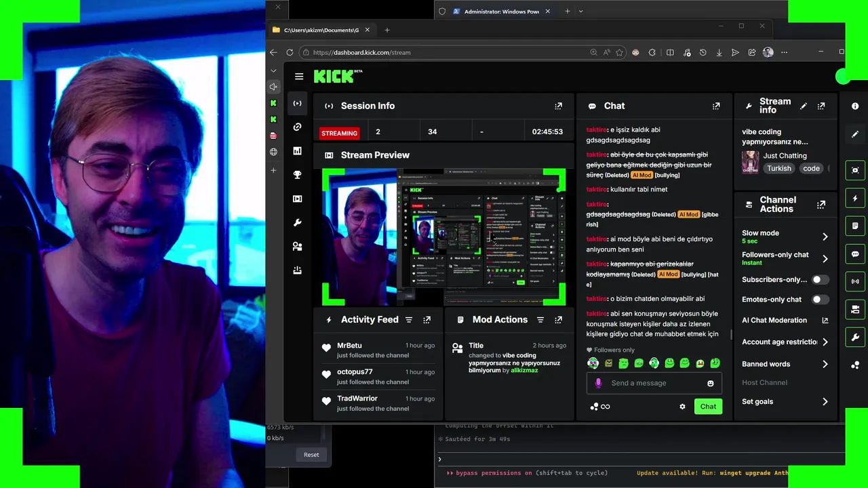Pop out the Session Info panel
The height and width of the screenshot is (488, 868).
[x=558, y=106]
